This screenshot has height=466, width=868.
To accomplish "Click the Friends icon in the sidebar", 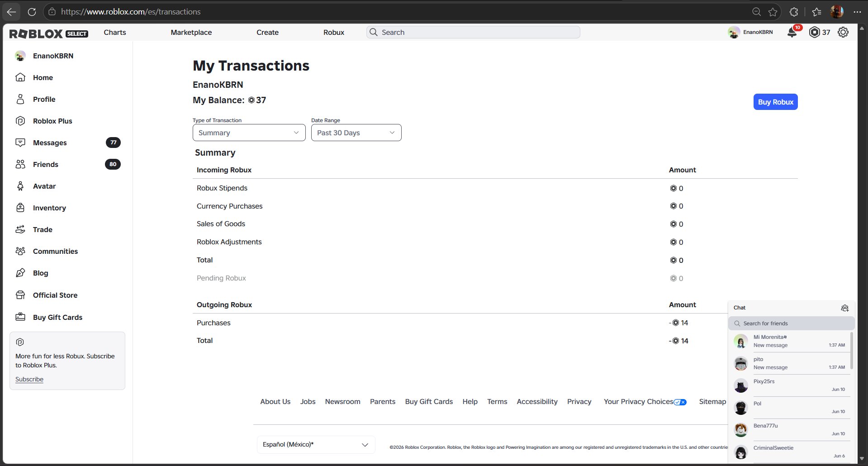I will click(x=20, y=164).
